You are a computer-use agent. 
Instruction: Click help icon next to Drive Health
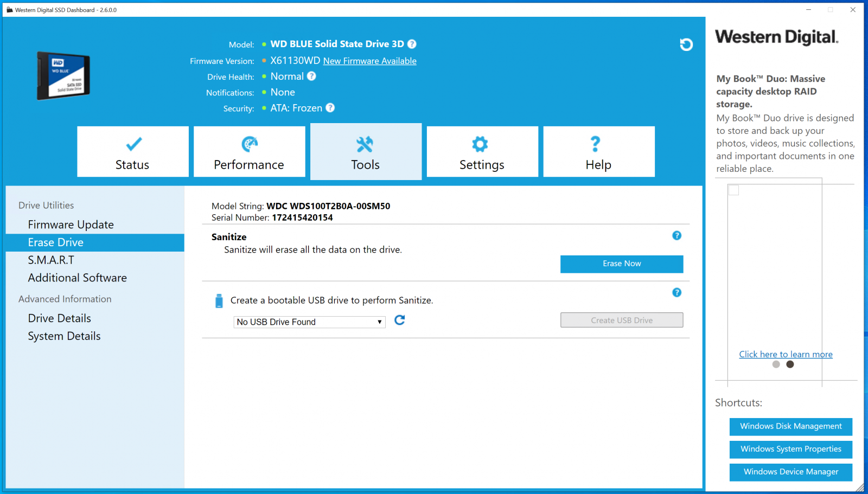coord(311,76)
